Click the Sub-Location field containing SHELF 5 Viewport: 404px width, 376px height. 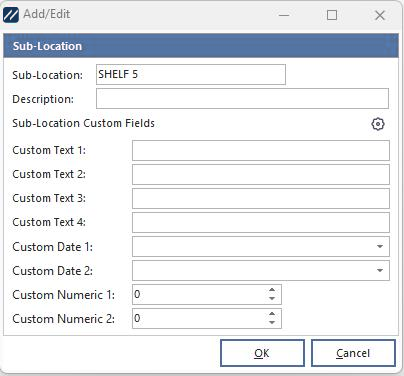[x=191, y=74]
